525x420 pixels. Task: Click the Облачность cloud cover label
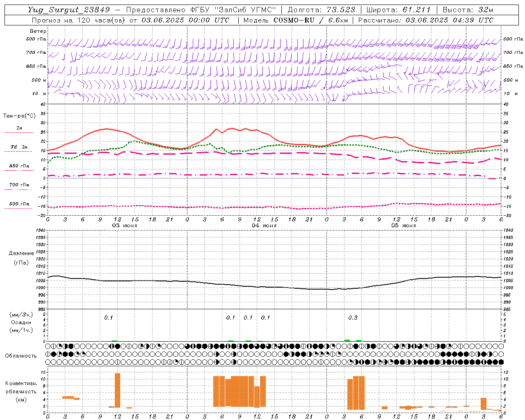point(21,356)
